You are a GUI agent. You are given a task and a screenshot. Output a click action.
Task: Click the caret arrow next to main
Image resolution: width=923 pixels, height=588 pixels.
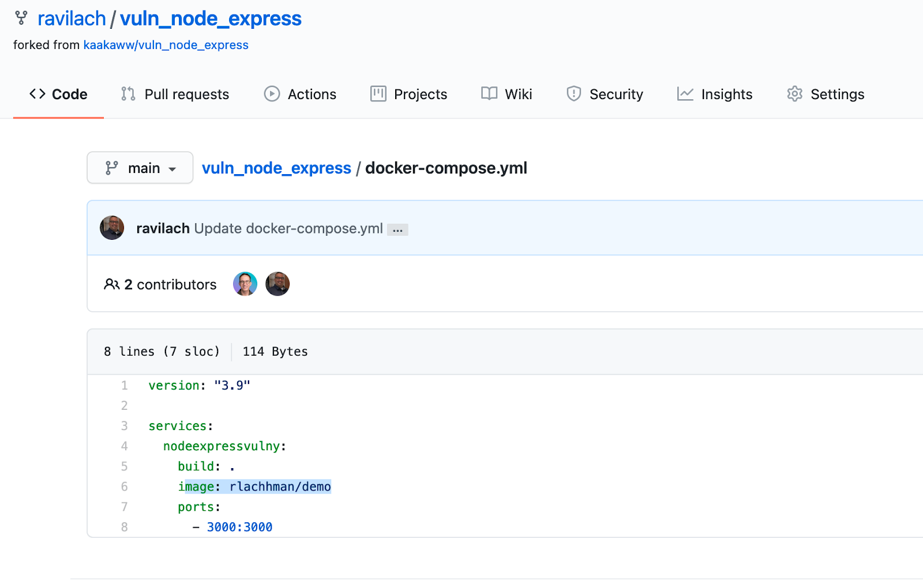click(172, 169)
